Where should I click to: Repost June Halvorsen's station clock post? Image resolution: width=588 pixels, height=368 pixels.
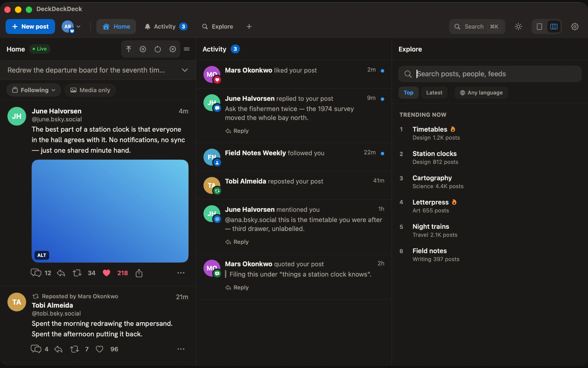pyautogui.click(x=77, y=273)
